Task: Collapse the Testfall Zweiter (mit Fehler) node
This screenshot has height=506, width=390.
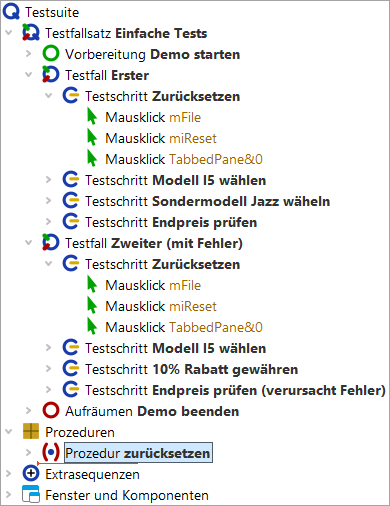Action: pyautogui.click(x=29, y=243)
